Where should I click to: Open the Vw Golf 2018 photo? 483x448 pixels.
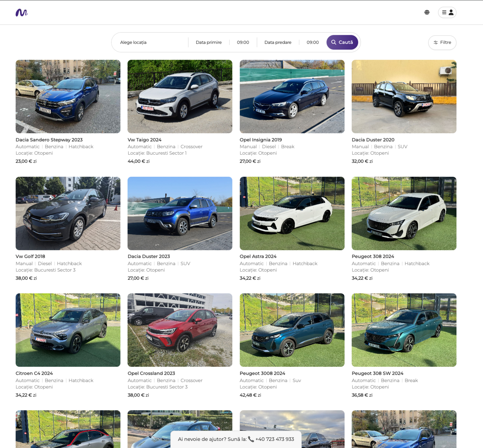(68, 213)
